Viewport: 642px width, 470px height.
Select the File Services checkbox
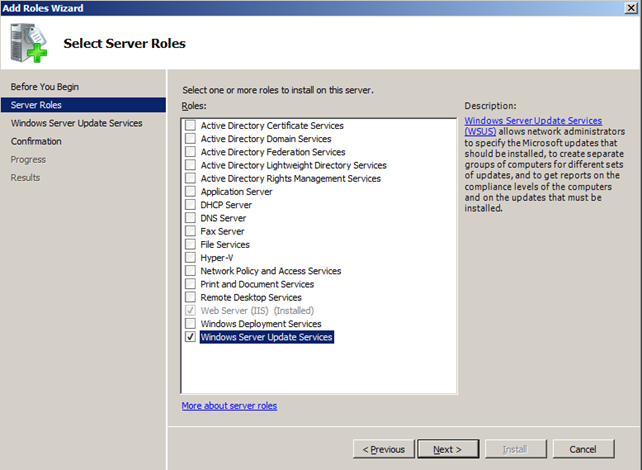coord(191,245)
